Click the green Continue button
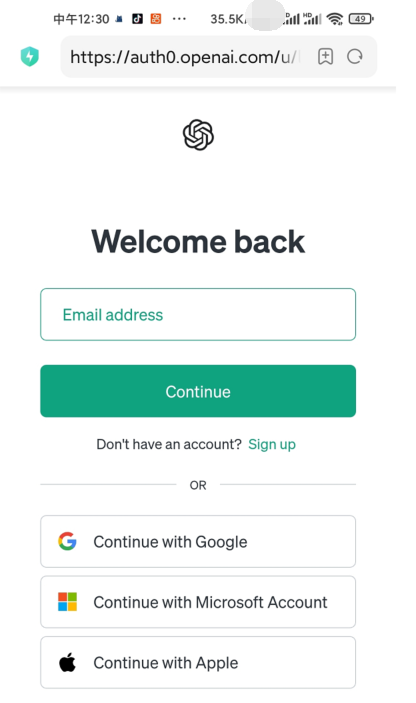Screen dimensions: 416x703 (198, 391)
